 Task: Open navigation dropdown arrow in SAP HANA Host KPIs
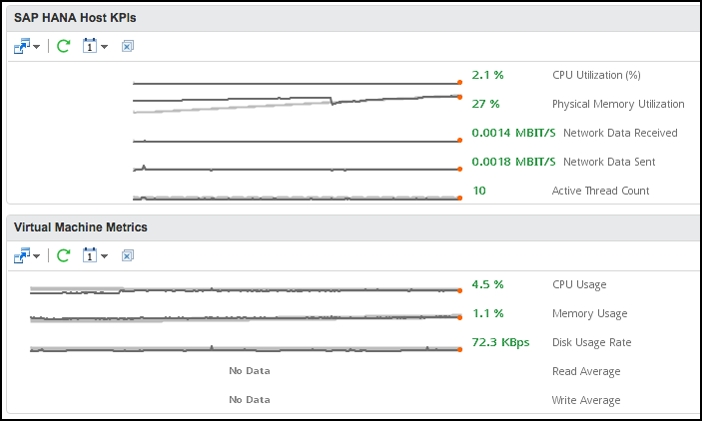tap(37, 47)
